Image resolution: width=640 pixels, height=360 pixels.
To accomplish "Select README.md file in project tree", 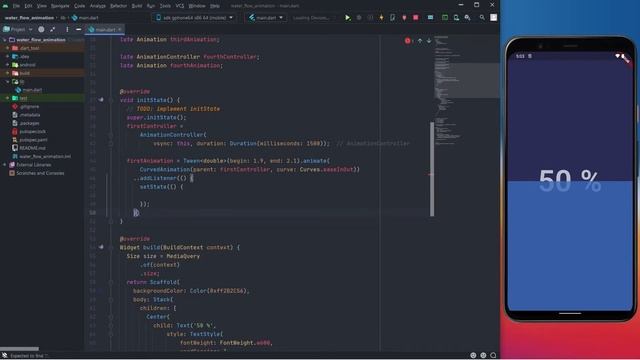I will 32,148.
